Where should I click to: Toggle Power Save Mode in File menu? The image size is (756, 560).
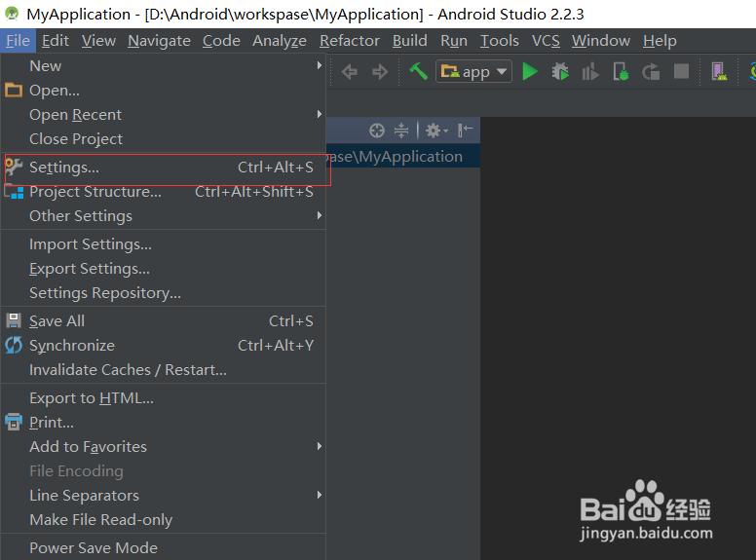(163, 547)
